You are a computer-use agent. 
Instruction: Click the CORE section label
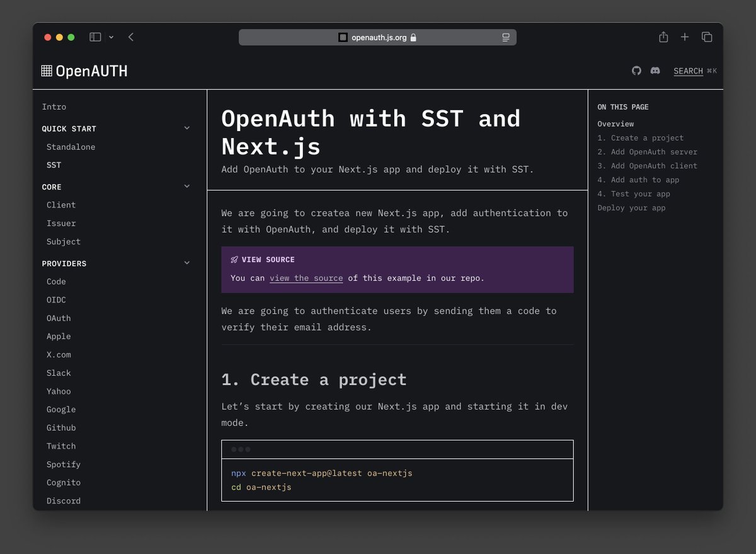pos(52,187)
